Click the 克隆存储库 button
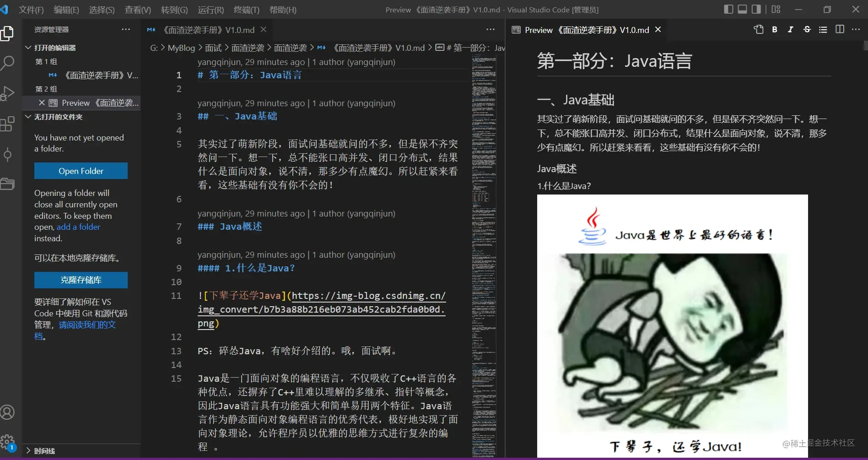This screenshot has width=868, height=460. [81, 280]
